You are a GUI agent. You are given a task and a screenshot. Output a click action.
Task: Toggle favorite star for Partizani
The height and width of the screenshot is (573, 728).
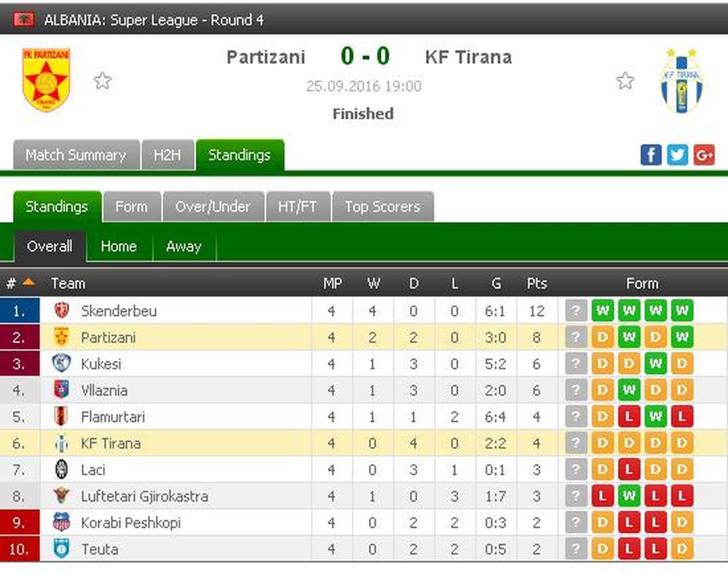click(x=103, y=81)
